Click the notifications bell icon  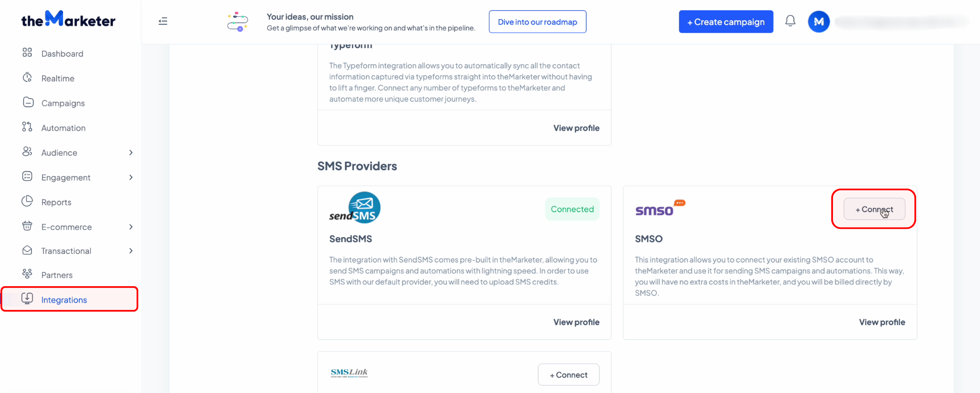pyautogui.click(x=790, y=21)
